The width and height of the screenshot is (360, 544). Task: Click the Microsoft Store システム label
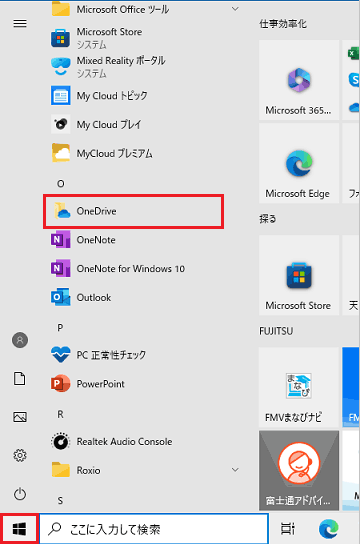click(x=92, y=45)
